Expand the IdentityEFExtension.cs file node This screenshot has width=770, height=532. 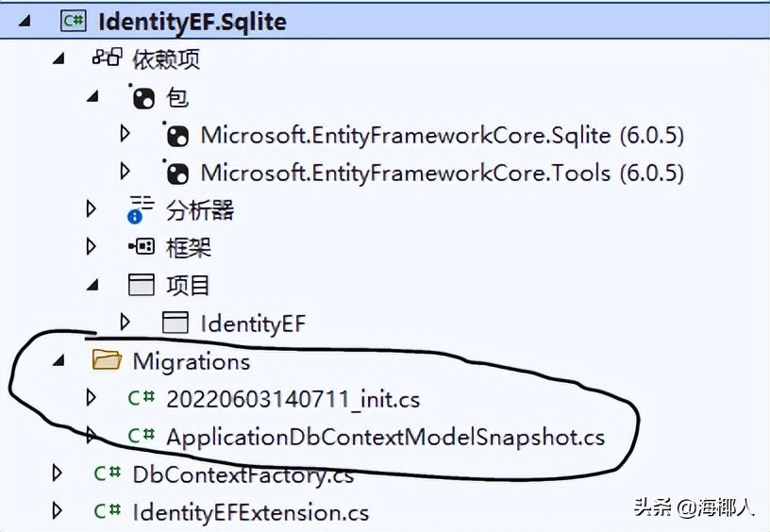pos(57,511)
